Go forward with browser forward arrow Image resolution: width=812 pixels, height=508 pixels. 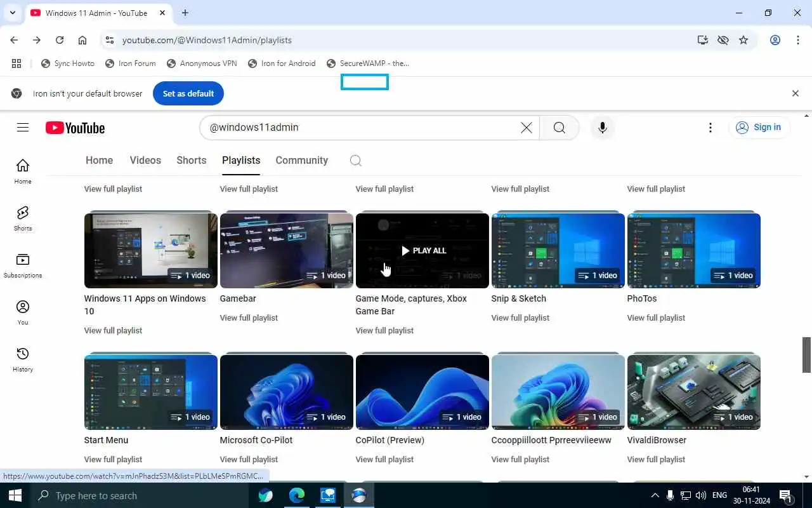pyautogui.click(x=37, y=40)
